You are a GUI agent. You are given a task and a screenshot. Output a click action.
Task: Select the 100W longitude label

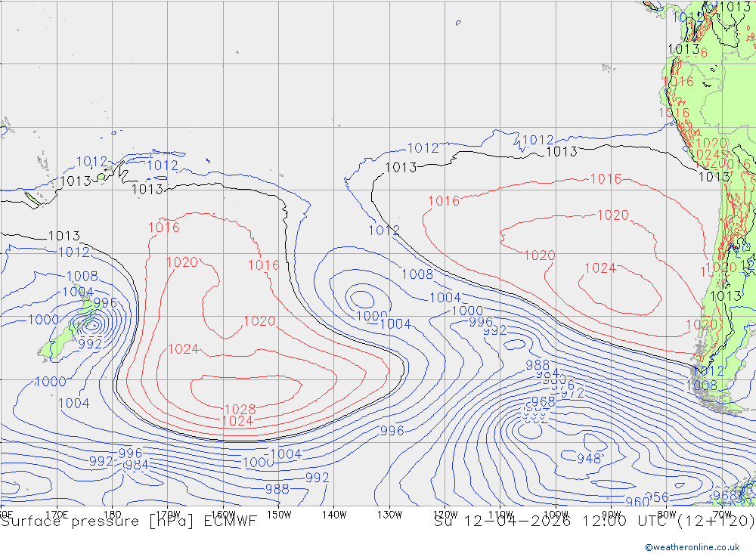coord(556,515)
